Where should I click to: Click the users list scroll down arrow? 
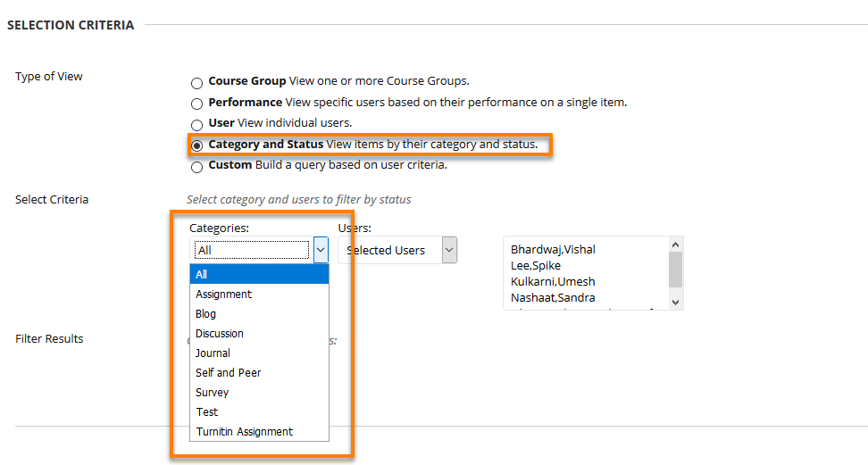675,303
